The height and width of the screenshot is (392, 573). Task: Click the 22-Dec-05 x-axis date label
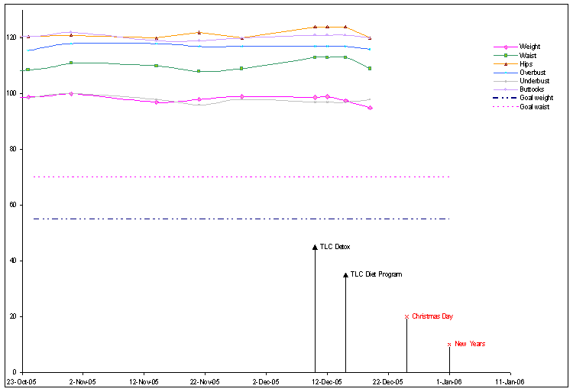click(x=387, y=382)
